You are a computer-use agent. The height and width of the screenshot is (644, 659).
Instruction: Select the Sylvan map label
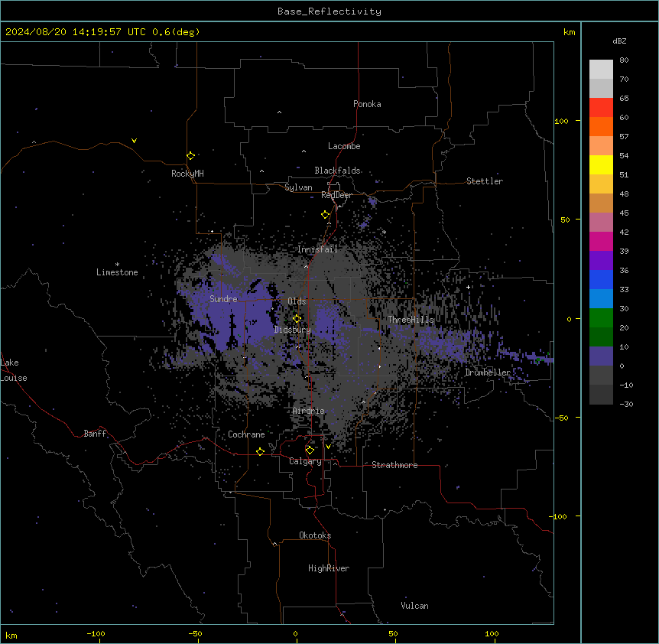[x=298, y=187]
